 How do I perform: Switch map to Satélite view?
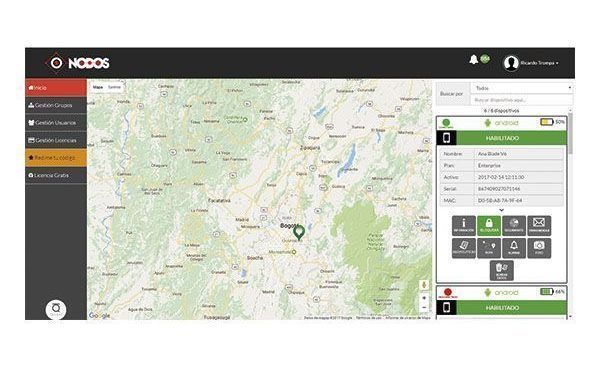point(114,87)
